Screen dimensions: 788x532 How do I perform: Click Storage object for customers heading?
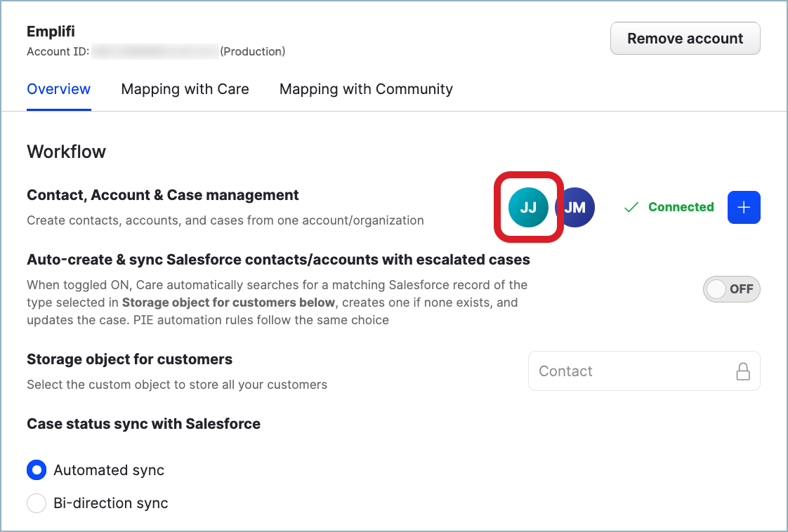point(130,359)
